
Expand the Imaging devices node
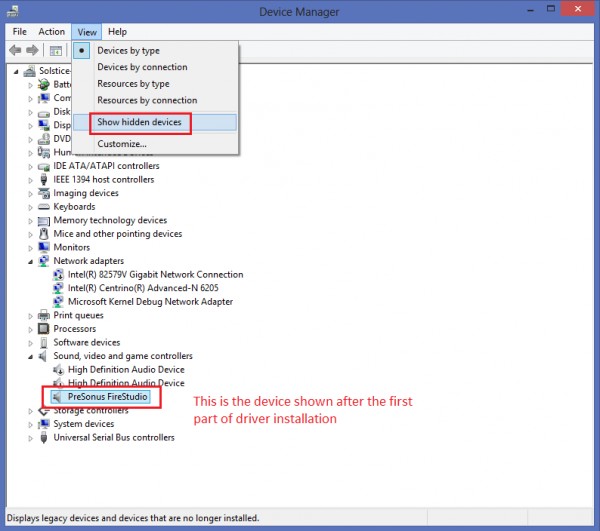pyautogui.click(x=30, y=194)
